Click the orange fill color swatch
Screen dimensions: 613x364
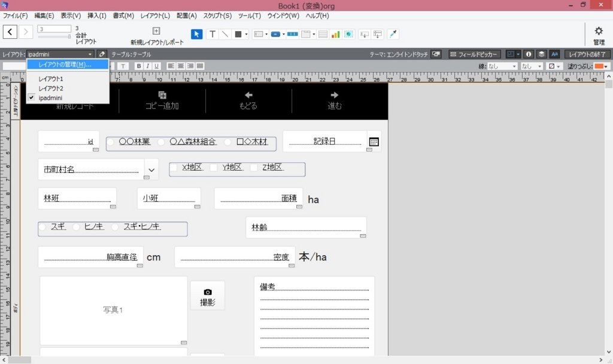click(x=599, y=66)
